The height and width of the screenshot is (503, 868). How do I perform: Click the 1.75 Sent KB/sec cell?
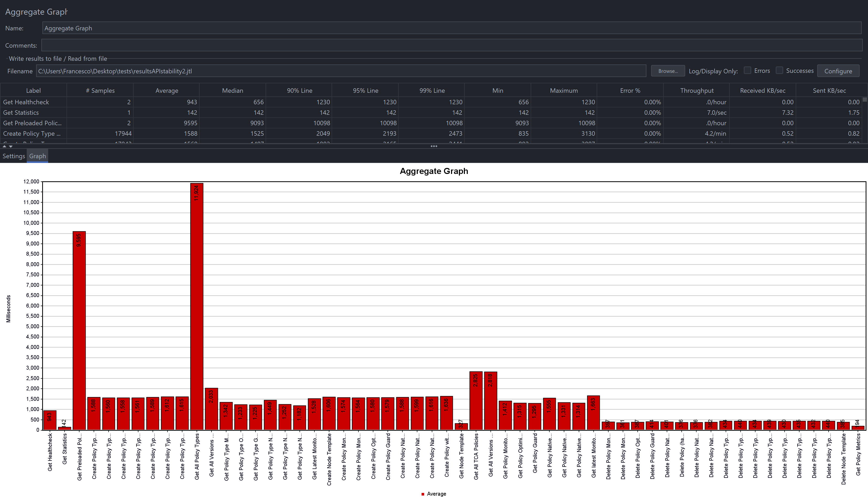[x=829, y=112]
